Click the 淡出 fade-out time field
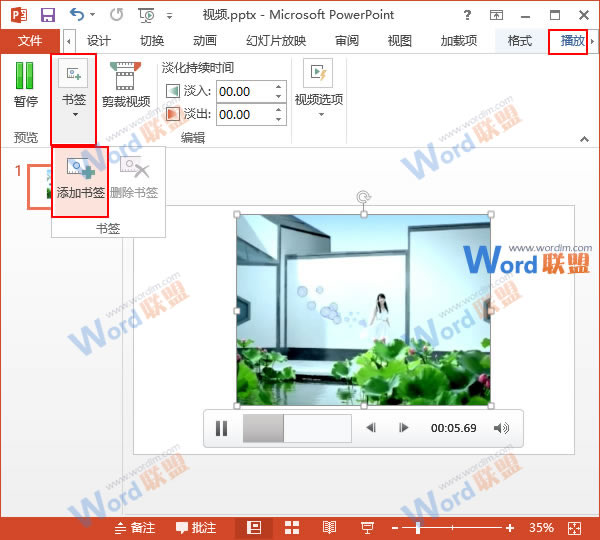The width and height of the screenshot is (600, 540). click(x=245, y=114)
